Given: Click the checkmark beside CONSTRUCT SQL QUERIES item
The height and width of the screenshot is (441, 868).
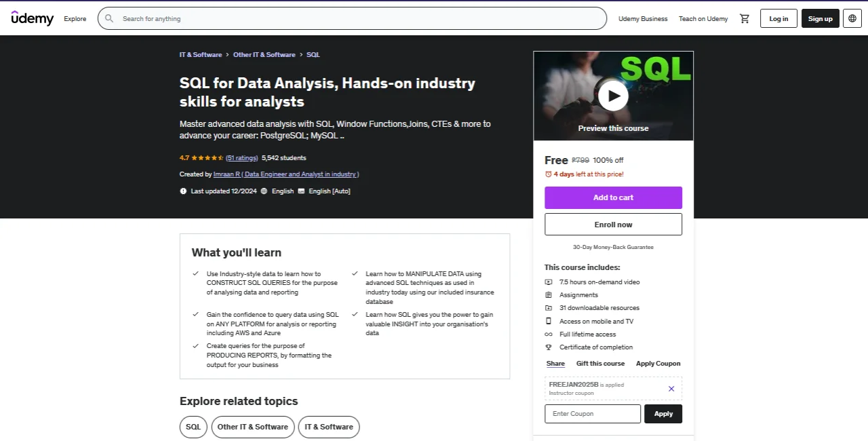Looking at the screenshot, I should [196, 274].
